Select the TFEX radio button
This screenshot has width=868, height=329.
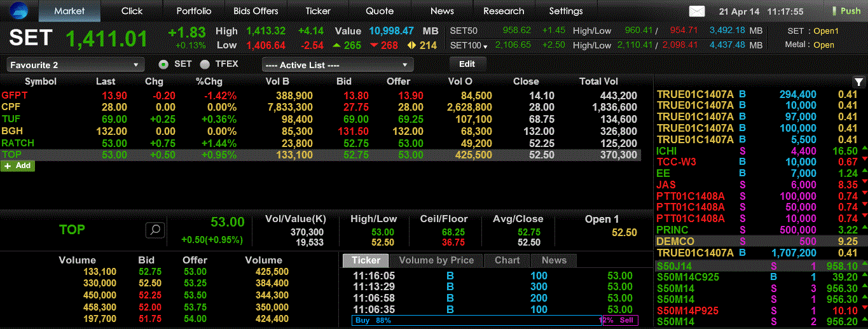205,64
